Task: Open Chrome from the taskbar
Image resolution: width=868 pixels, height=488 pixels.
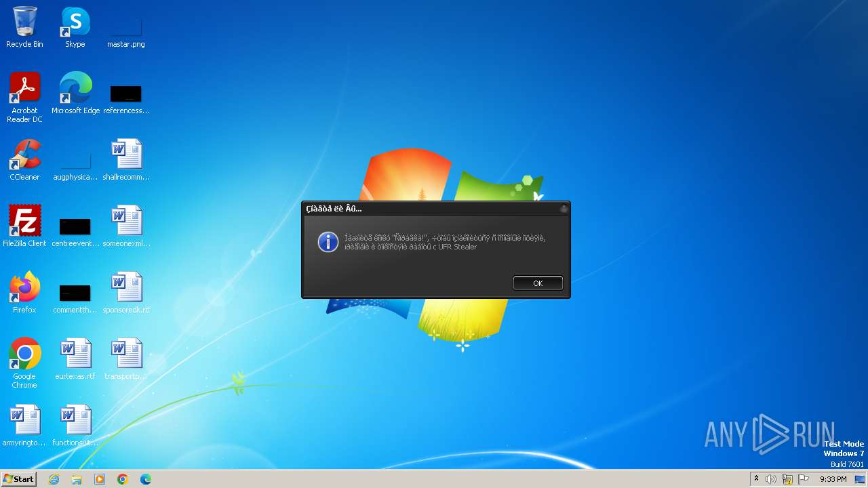Action: coord(123,479)
